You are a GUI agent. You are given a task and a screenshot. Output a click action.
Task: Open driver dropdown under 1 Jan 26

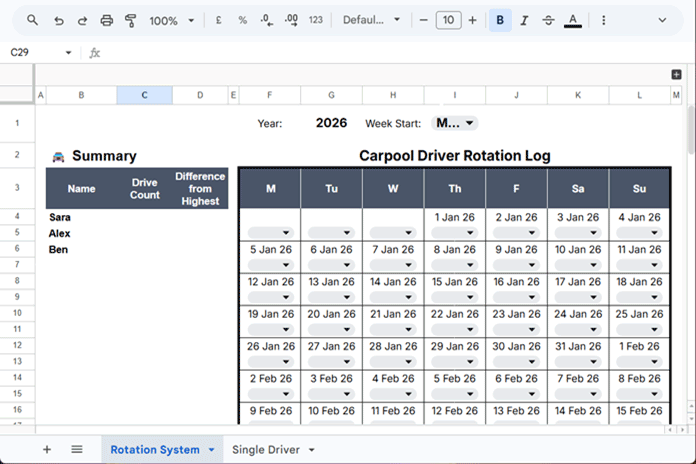(455, 232)
